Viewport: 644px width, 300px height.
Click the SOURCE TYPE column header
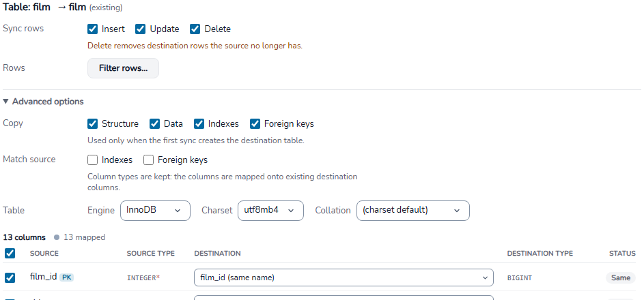(151, 253)
